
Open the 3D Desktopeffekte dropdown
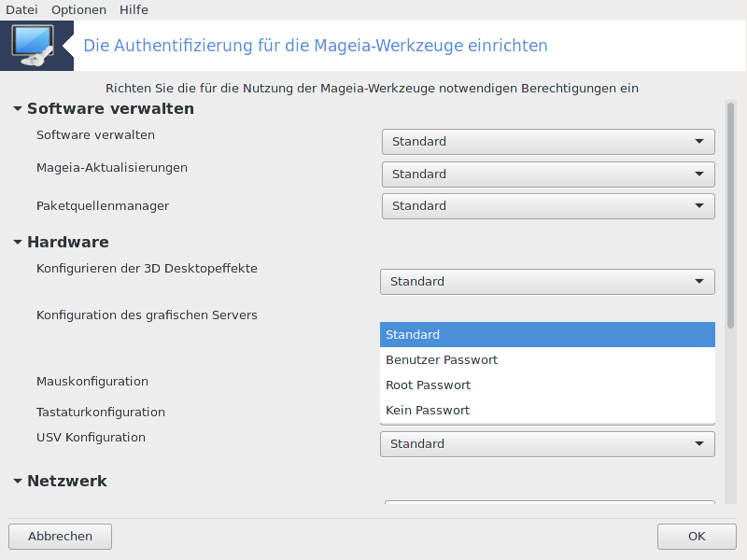coord(547,282)
